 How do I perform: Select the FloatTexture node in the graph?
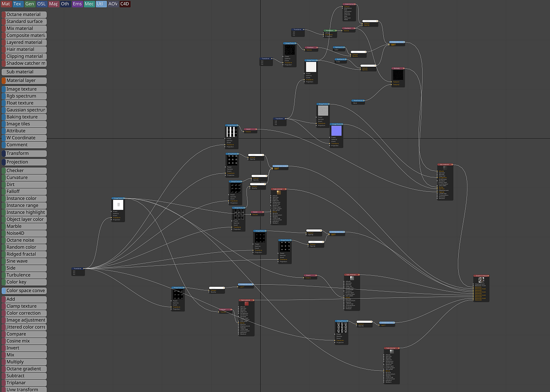click(x=358, y=102)
